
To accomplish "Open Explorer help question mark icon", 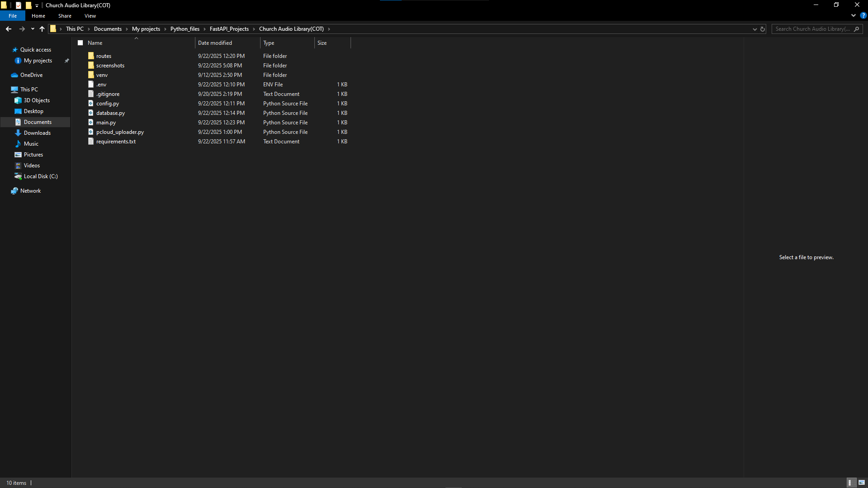I will 863,15.
